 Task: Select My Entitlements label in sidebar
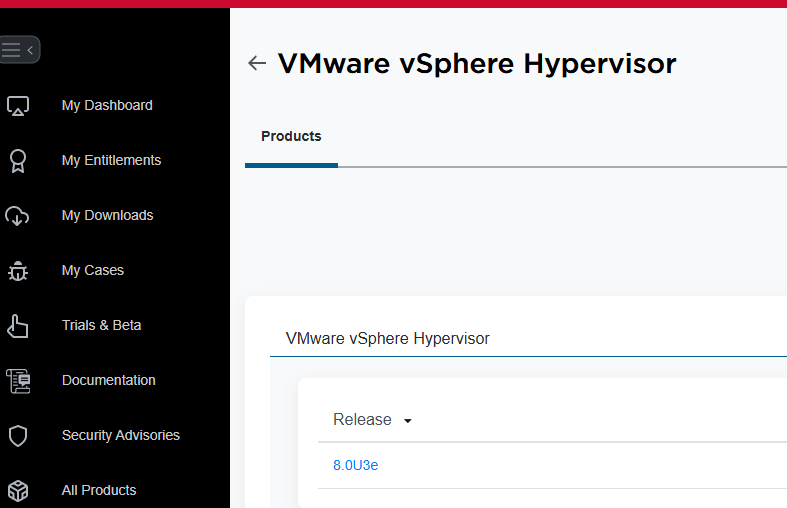(x=111, y=161)
